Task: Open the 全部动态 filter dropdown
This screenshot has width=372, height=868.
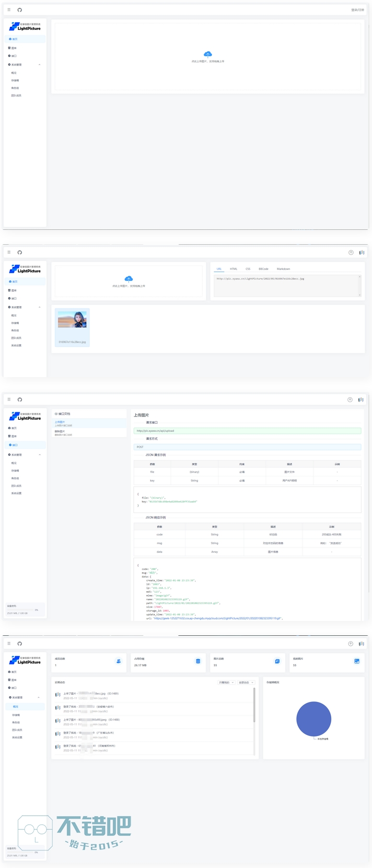Action: click(x=246, y=682)
